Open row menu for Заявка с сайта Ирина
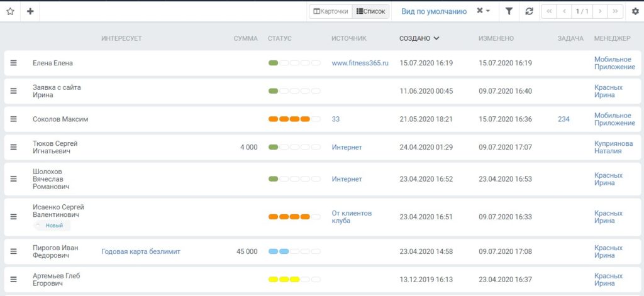The width and height of the screenshot is (644, 296). tap(14, 91)
